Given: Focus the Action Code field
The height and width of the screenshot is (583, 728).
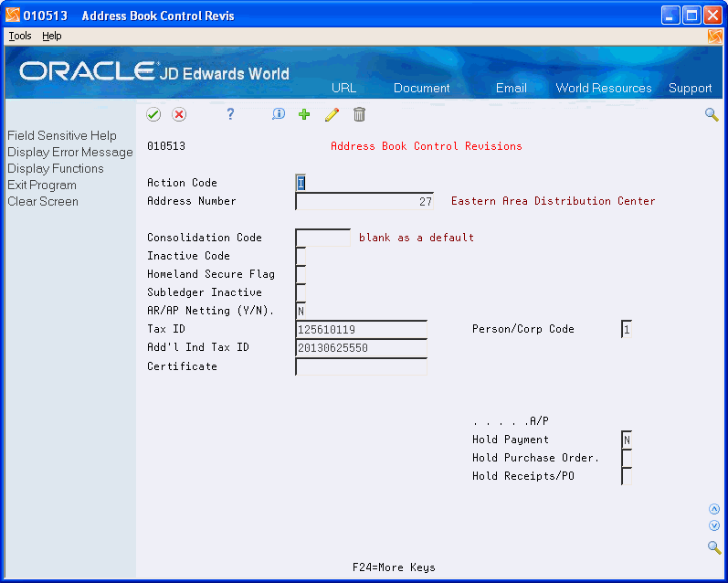Looking at the screenshot, I should 301,183.
